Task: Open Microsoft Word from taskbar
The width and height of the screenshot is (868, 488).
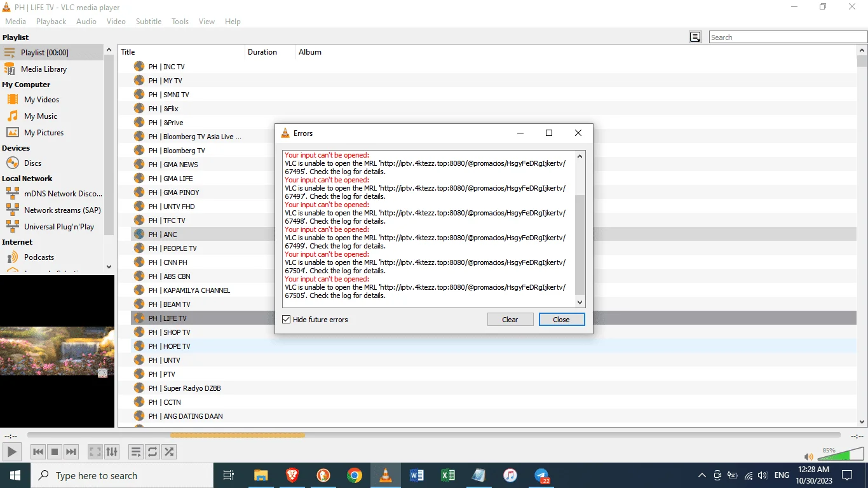Action: pyautogui.click(x=416, y=475)
